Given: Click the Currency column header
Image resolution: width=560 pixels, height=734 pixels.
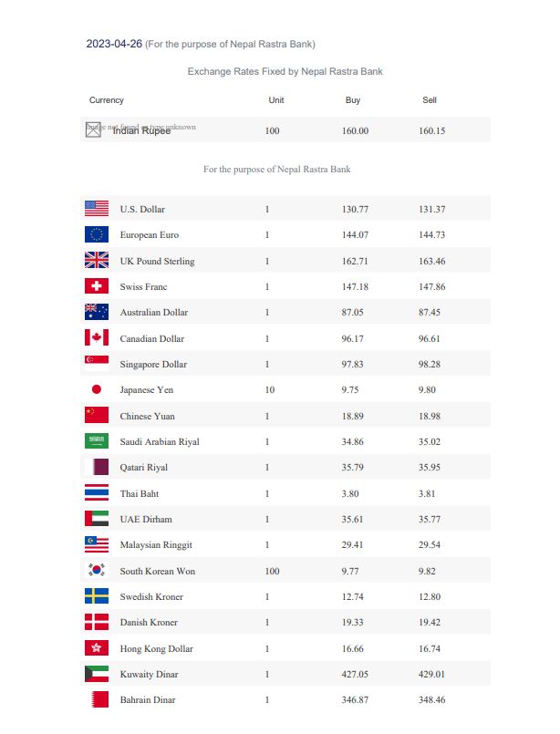Looking at the screenshot, I should [x=107, y=100].
